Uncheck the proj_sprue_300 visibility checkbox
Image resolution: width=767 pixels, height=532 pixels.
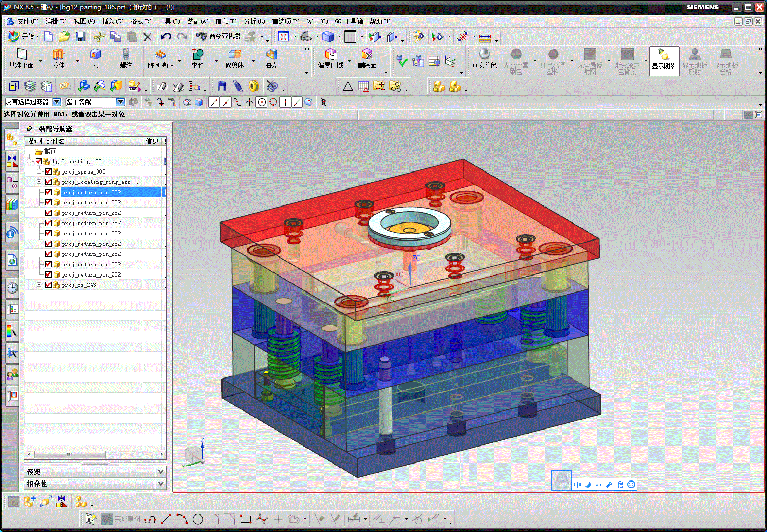48,171
